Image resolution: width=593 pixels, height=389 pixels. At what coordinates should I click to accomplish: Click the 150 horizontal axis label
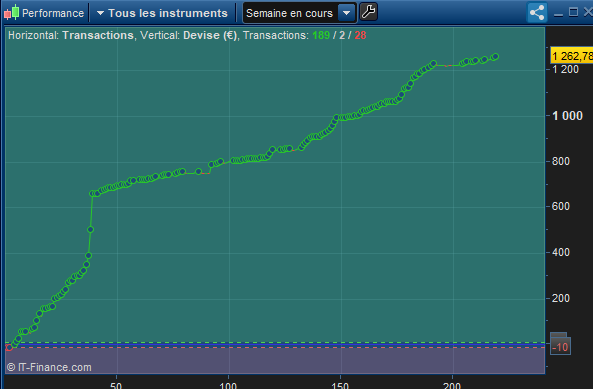[340, 385]
